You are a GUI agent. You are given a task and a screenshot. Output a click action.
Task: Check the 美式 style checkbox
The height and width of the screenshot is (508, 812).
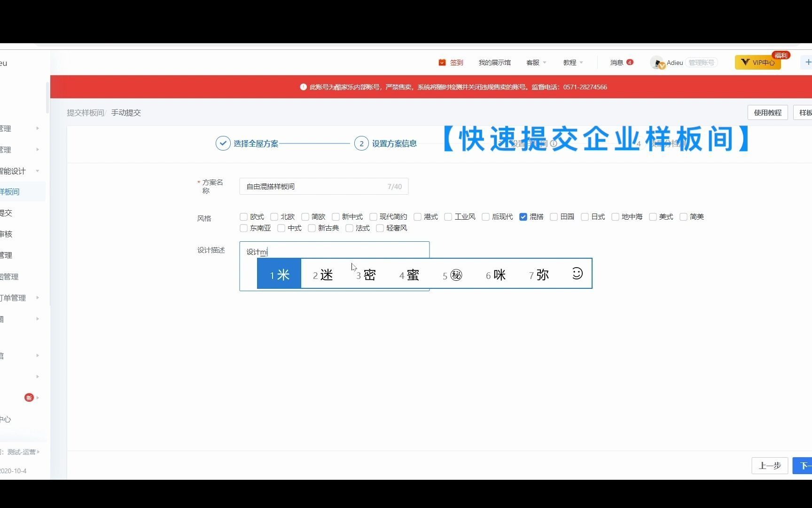tap(653, 217)
